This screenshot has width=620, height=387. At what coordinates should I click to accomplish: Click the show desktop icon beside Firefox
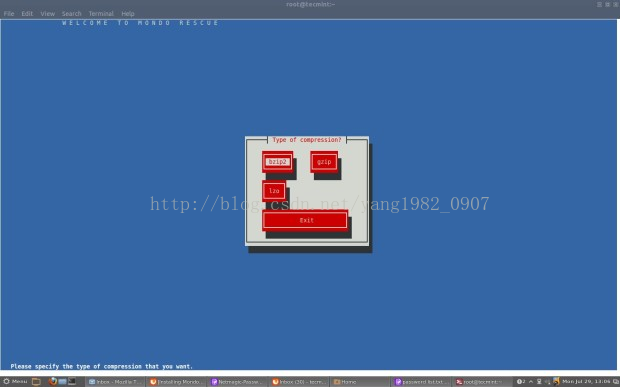62,381
